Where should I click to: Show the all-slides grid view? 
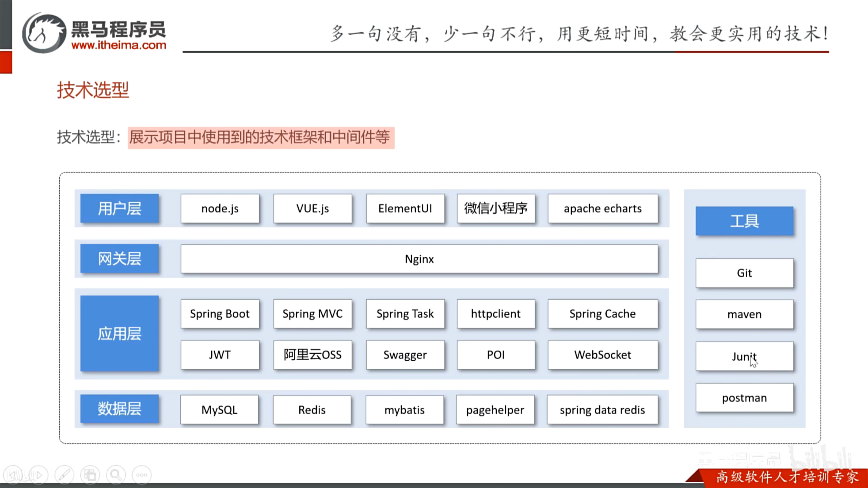90,475
